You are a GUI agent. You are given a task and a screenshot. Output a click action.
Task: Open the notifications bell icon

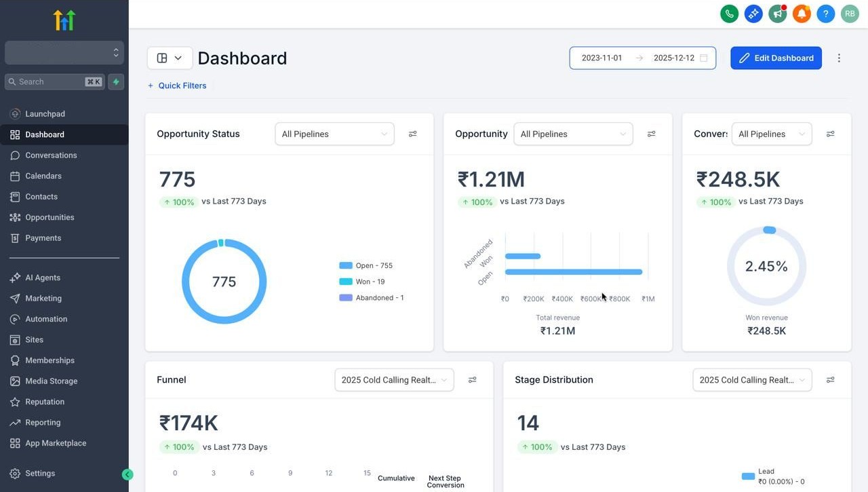pos(802,14)
